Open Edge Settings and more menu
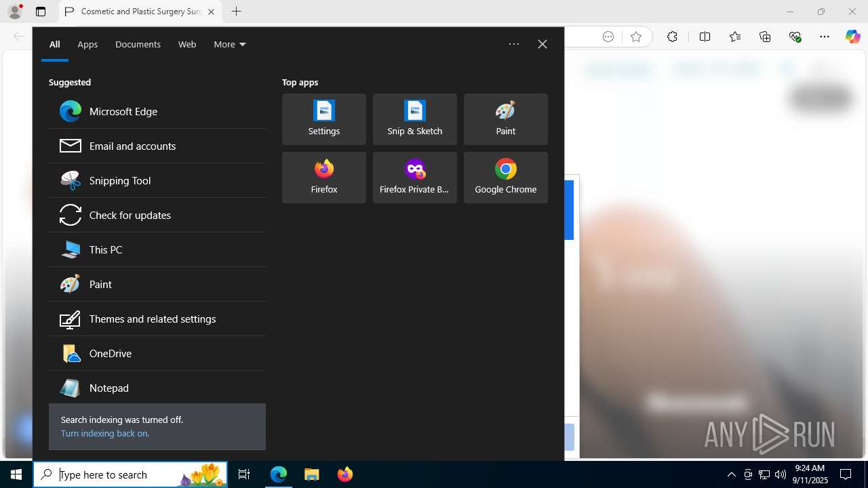Image resolution: width=868 pixels, height=488 pixels. [x=825, y=37]
